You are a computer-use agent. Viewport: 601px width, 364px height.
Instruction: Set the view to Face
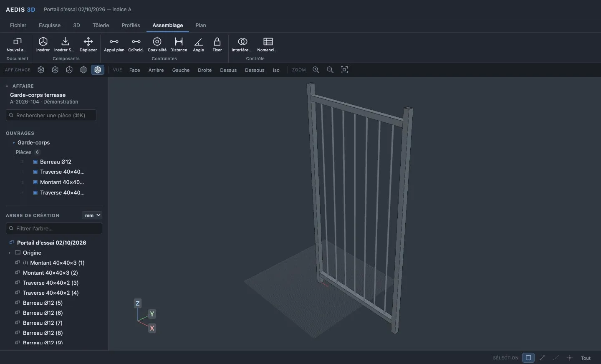coord(135,70)
